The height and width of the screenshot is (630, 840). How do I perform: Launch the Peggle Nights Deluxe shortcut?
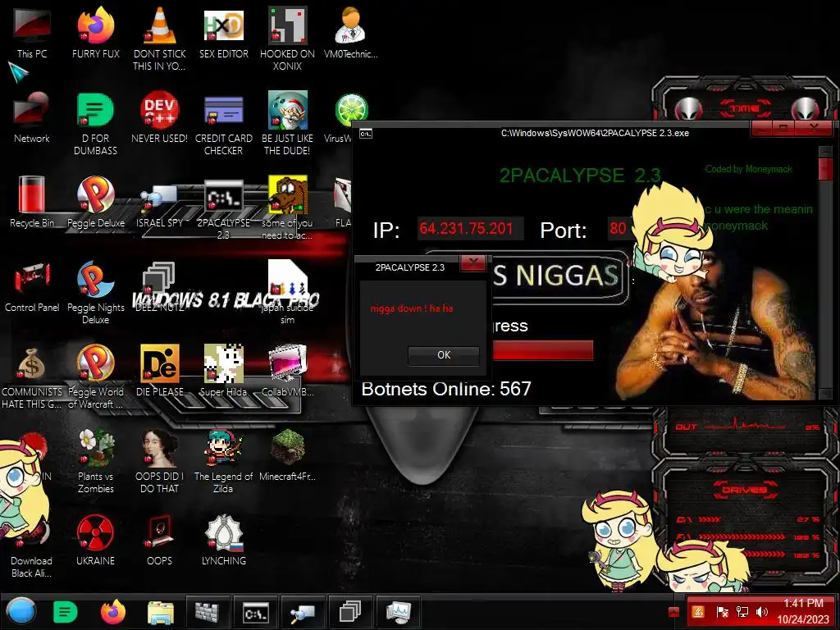click(x=95, y=292)
